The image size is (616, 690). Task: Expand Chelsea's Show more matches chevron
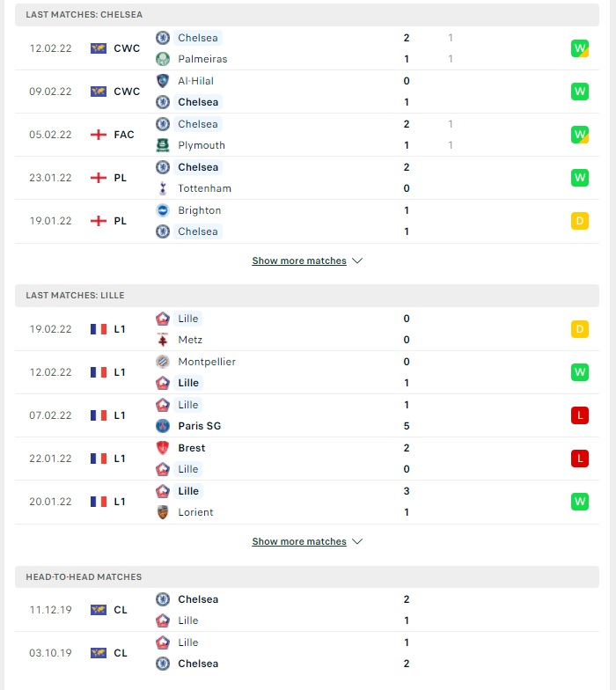pos(357,261)
